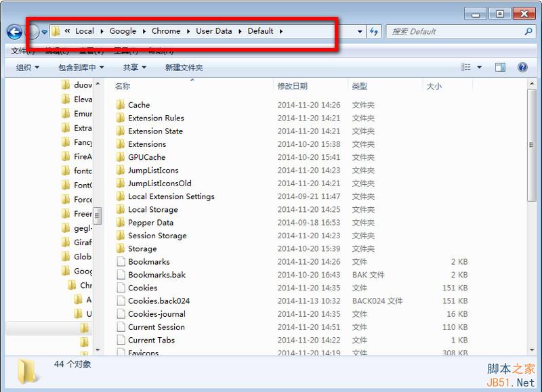This screenshot has height=392, width=542.
Task: Click the Refresh icon beside the address bar
Action: [375, 31]
